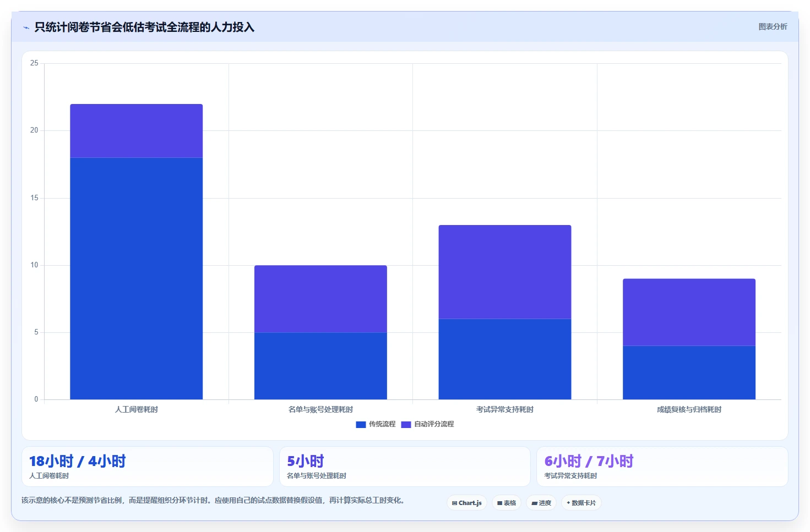Open the 图表分析 label in the header
The height and width of the screenshot is (532, 810).
[773, 26]
